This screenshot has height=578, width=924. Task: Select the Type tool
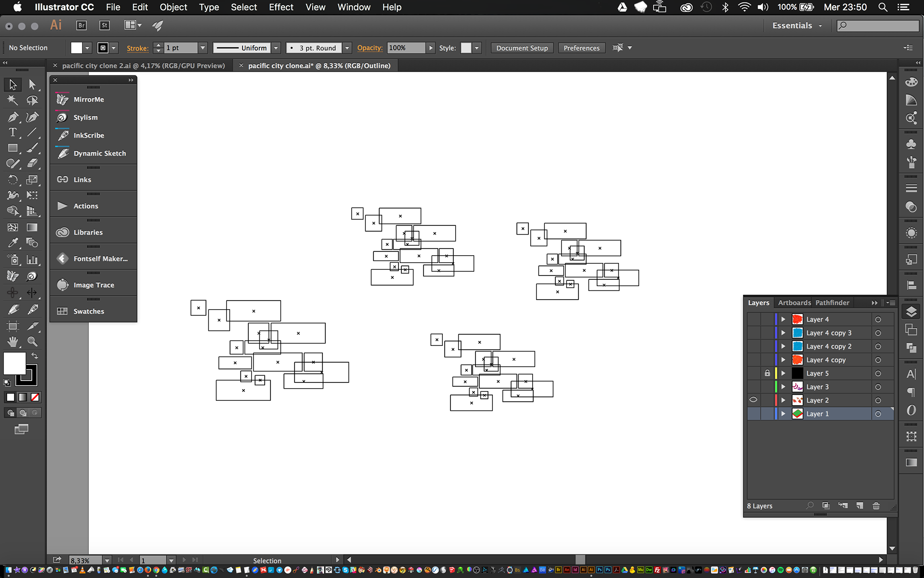point(13,132)
